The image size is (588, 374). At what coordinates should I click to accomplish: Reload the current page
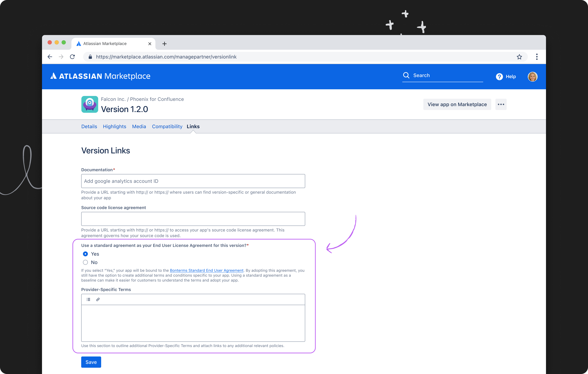point(72,57)
